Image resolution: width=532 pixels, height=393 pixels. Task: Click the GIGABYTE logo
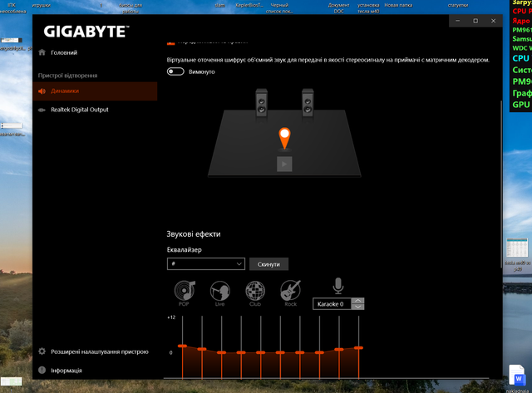pos(86,32)
